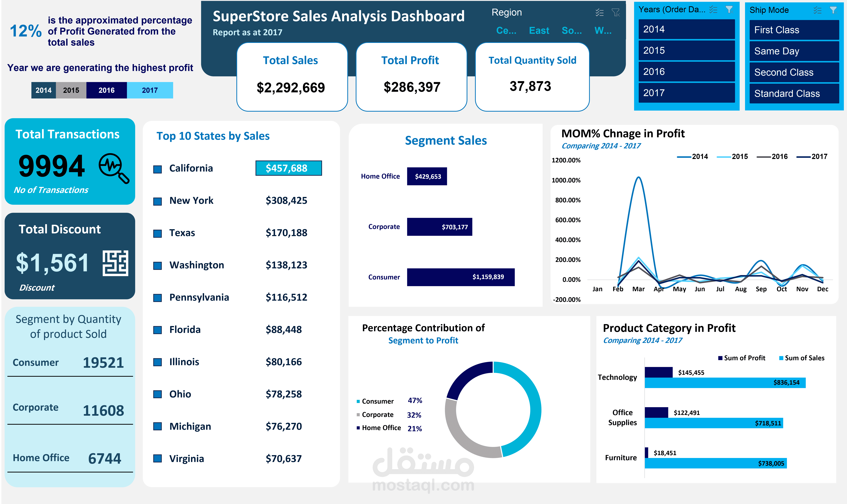
Task: Click the maze icon beside Total Discount
Action: tap(116, 263)
